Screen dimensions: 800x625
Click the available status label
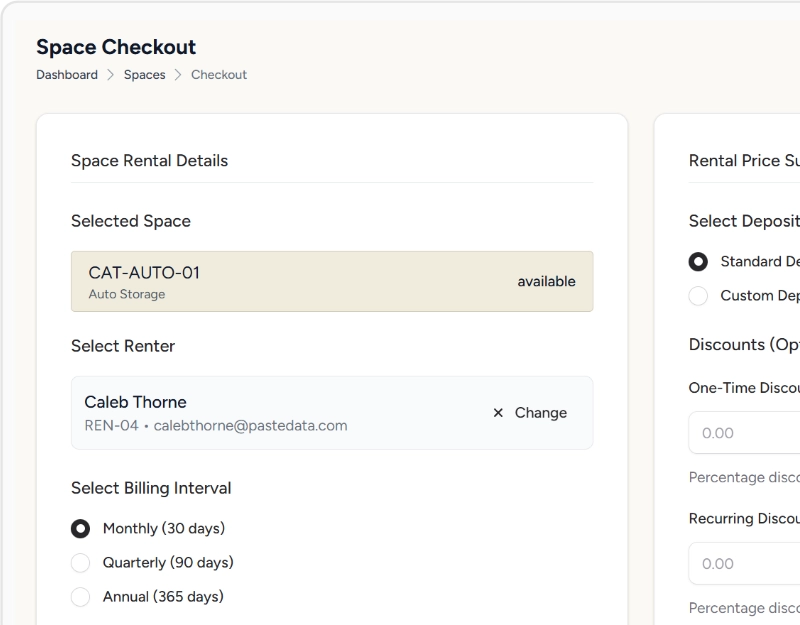coord(546,282)
